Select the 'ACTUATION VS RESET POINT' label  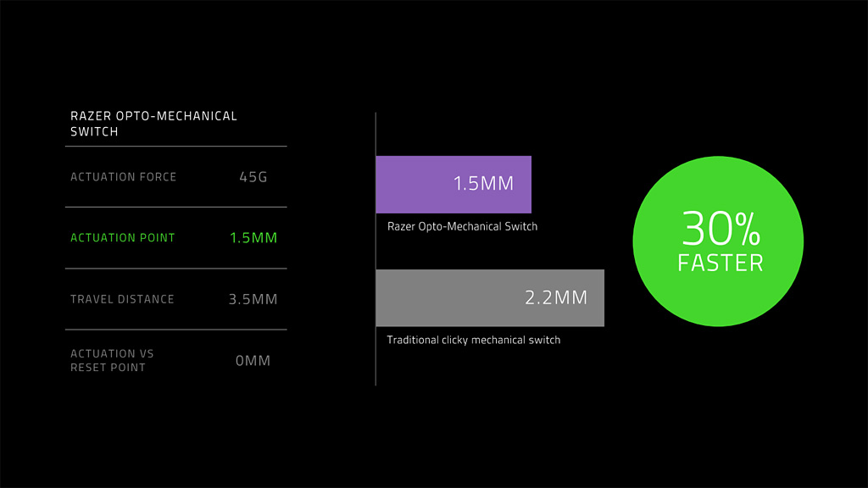[x=112, y=360]
